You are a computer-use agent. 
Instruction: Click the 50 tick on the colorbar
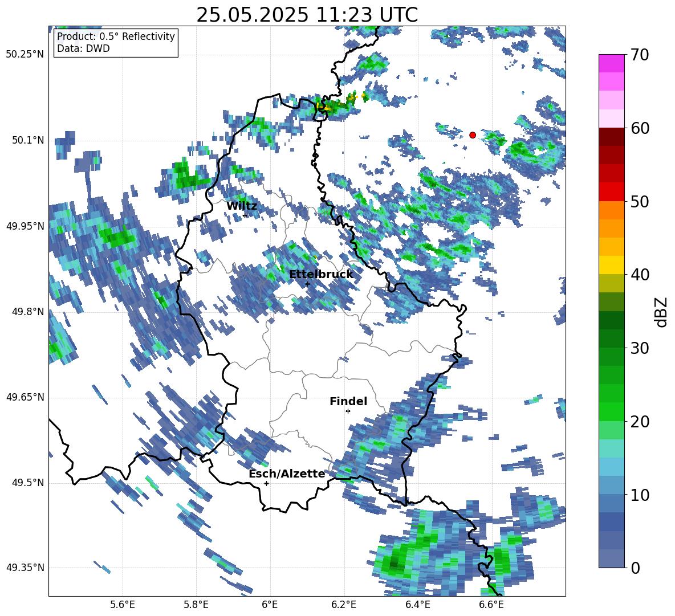click(640, 202)
